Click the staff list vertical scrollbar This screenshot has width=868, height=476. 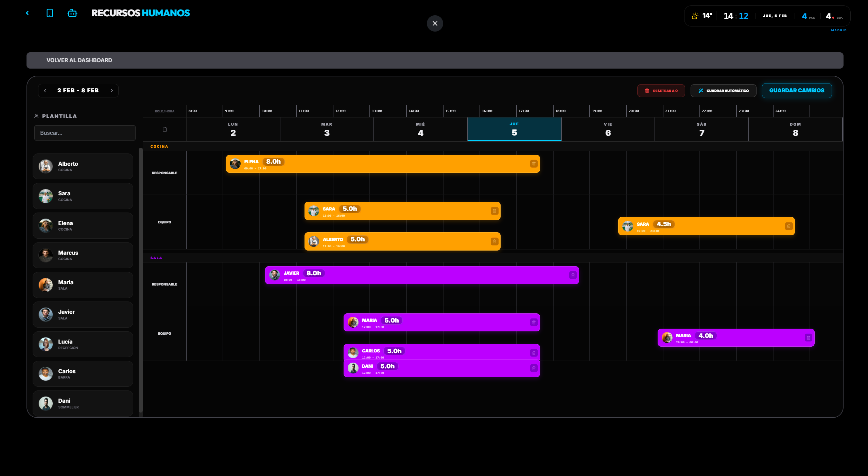pos(140,280)
